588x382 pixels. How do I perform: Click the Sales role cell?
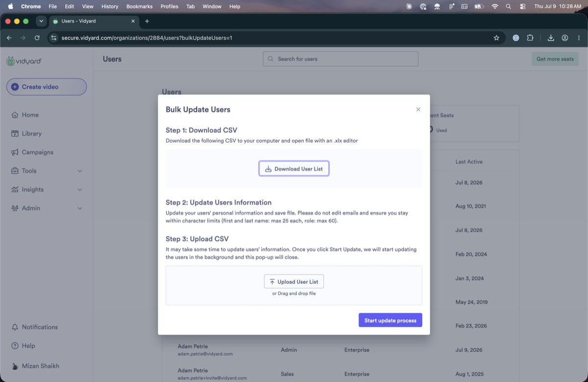click(288, 374)
